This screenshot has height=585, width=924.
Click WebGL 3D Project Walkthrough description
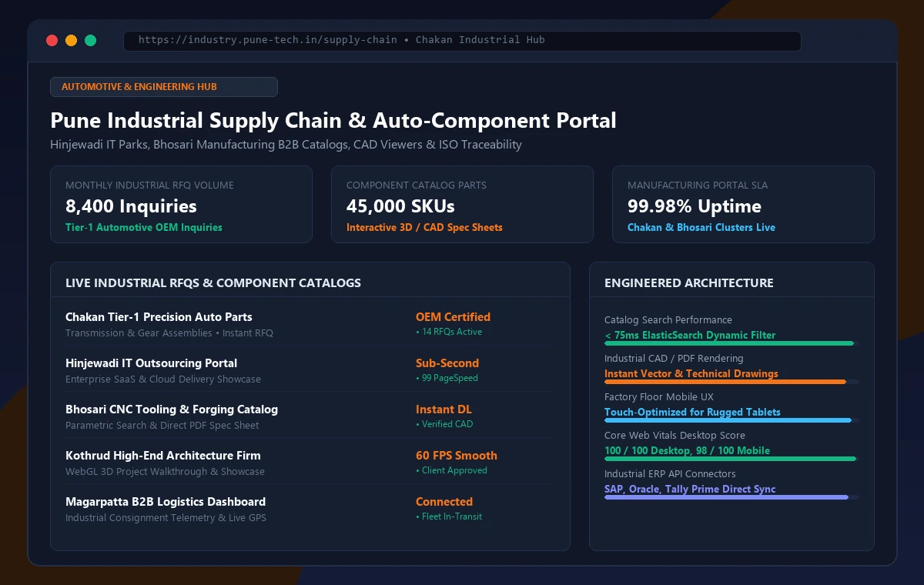point(165,472)
